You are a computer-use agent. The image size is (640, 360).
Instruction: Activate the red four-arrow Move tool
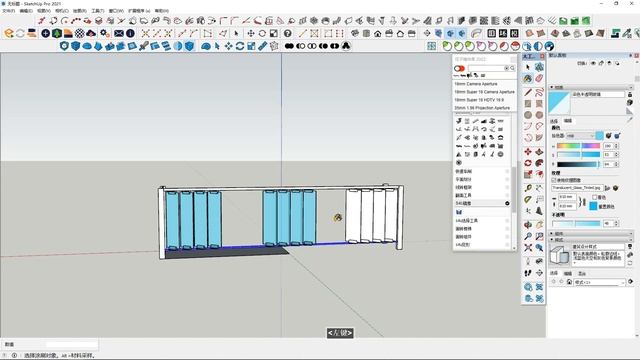(x=528, y=152)
